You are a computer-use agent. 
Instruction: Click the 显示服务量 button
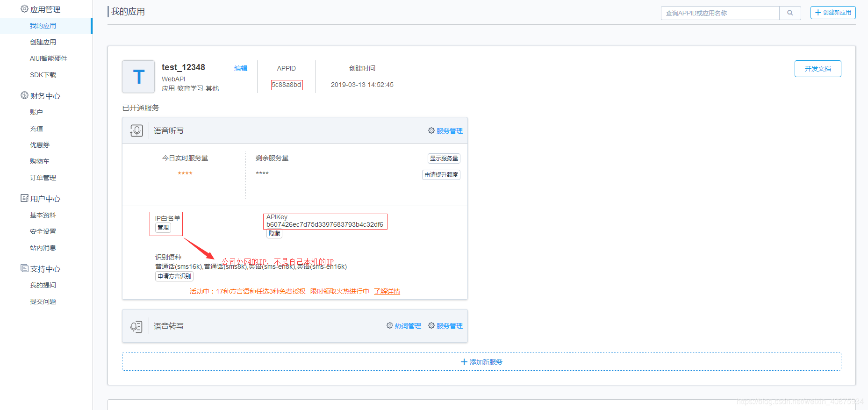click(444, 158)
